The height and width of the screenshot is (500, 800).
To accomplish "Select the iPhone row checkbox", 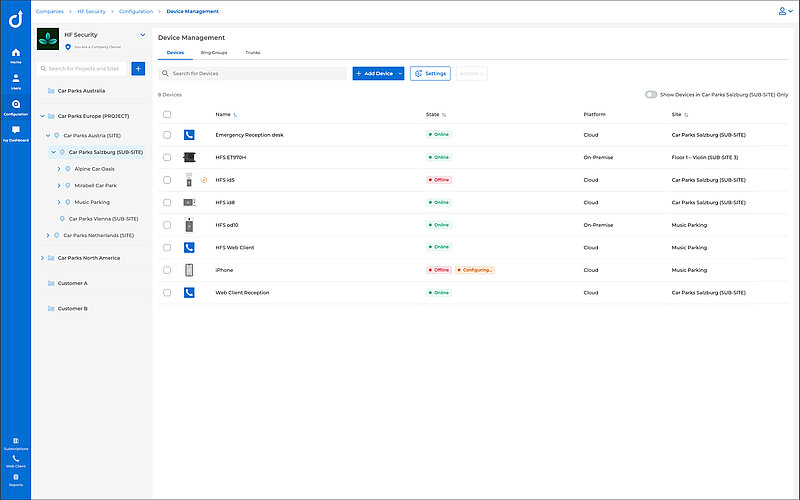I will pyautogui.click(x=167, y=270).
